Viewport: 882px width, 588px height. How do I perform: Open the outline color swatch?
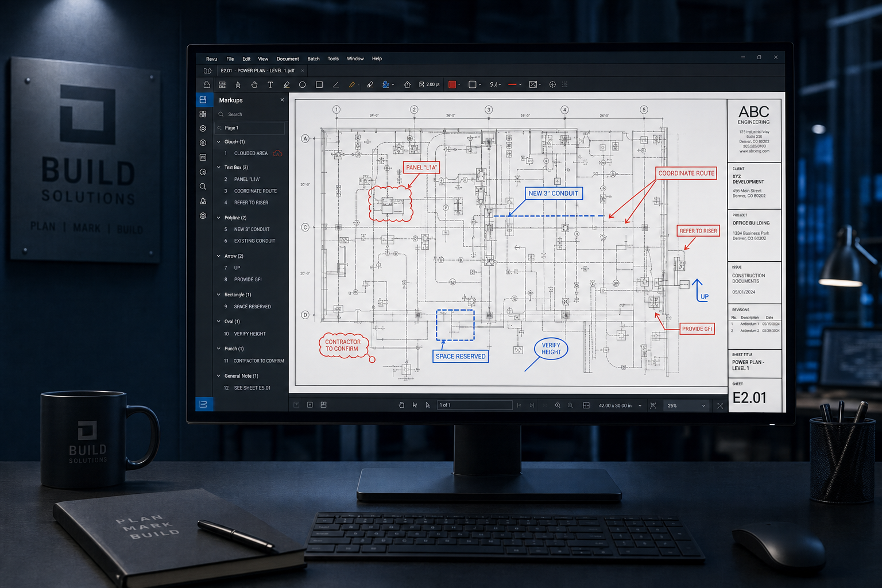coord(473,84)
